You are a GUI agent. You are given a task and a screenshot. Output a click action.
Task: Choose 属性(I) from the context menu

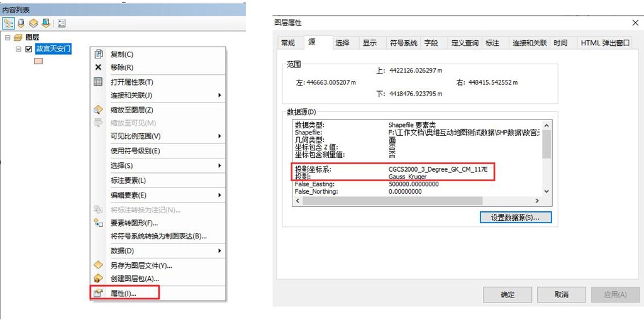point(124,293)
